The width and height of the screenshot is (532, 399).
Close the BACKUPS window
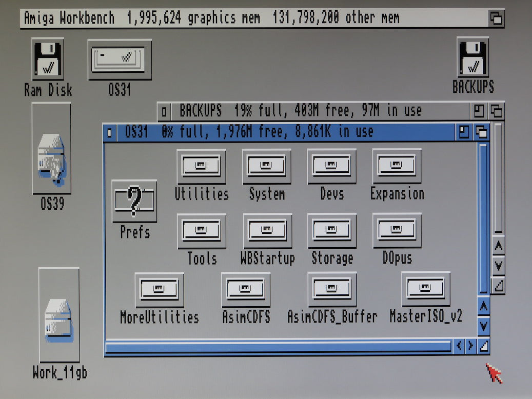click(164, 111)
